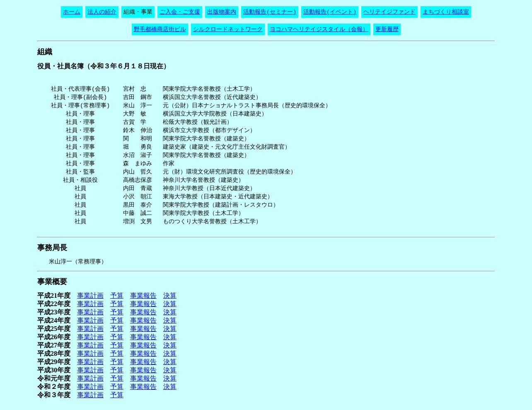The width and height of the screenshot is (532, 410).
Task: Open 令和２年度 事業計画 link
Action: pyautogui.click(x=90, y=387)
